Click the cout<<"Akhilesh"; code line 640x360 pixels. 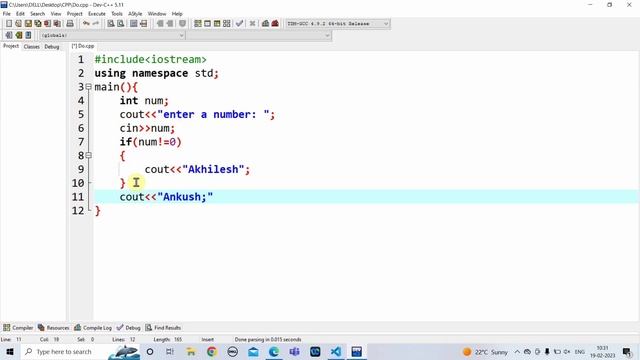tap(197, 169)
